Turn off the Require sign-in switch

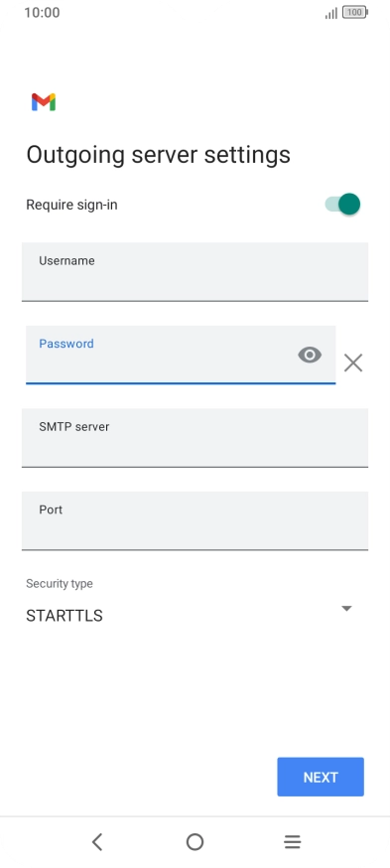(x=342, y=205)
